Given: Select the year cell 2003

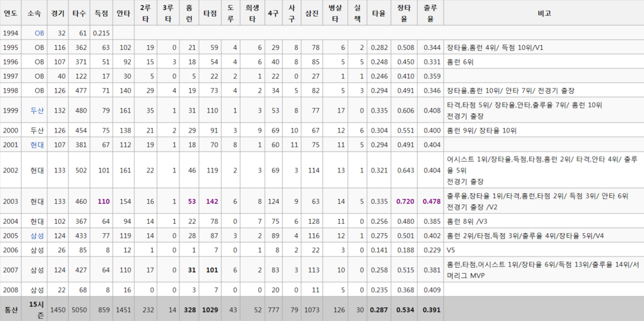Looking at the screenshot, I should point(10,202).
